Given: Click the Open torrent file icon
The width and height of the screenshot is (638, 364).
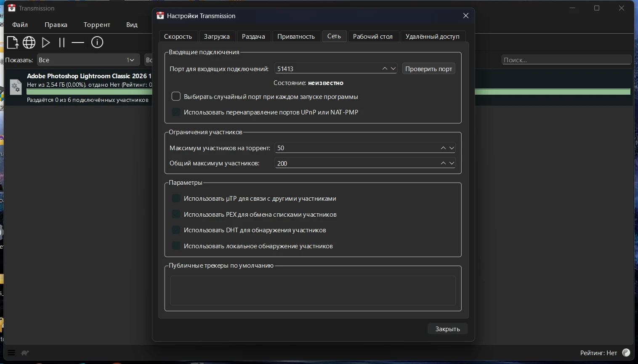Looking at the screenshot, I should (13, 43).
